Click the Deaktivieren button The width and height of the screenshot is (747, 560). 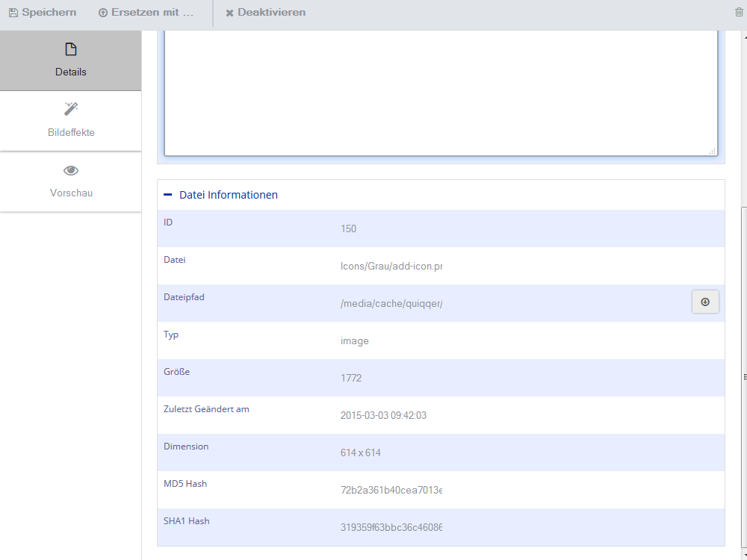point(265,13)
